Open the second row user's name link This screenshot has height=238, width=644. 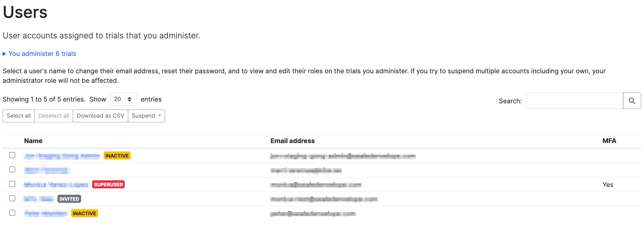pos(47,170)
